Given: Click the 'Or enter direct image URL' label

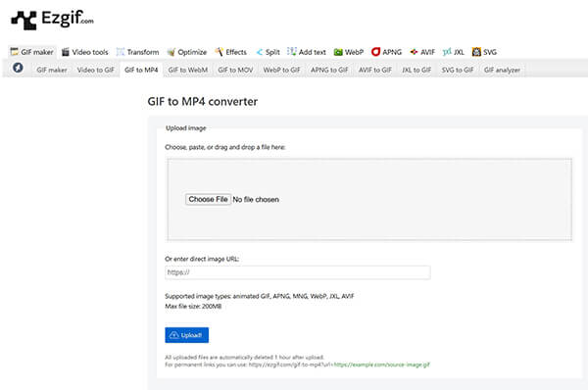Looking at the screenshot, I should 202,259.
